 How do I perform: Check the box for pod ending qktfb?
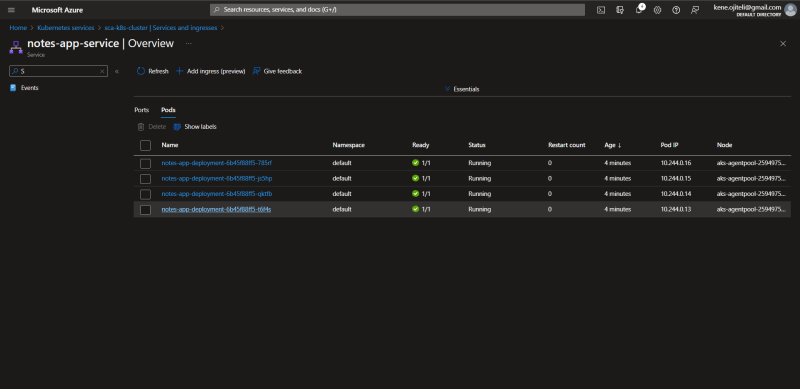coord(145,194)
